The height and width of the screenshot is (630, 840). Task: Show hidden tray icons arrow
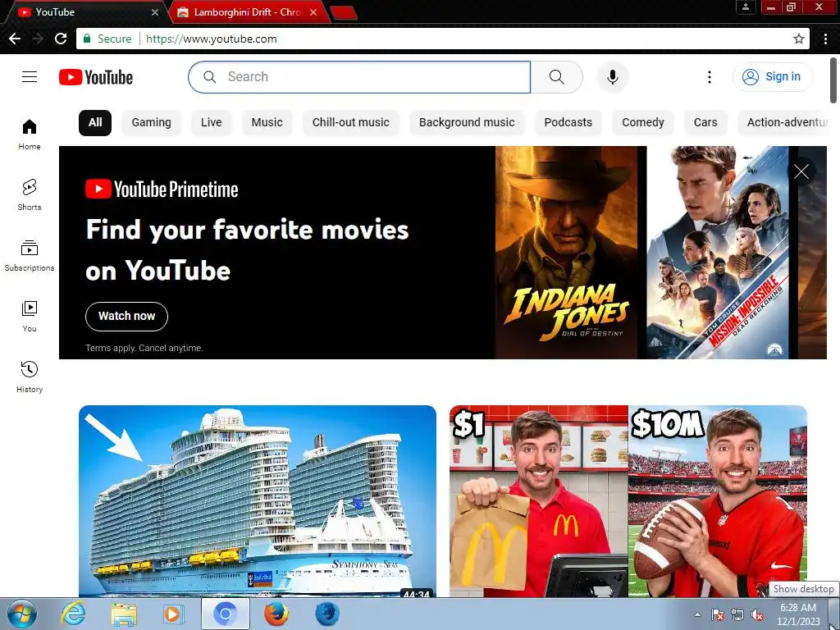tap(697, 614)
